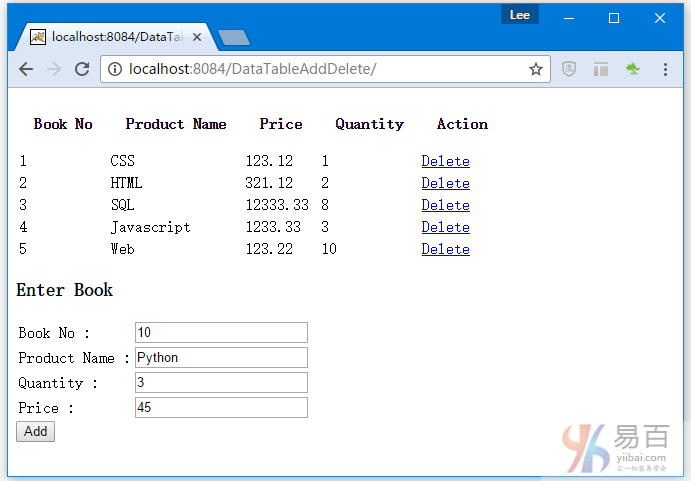Delete the Javascript book row
Viewport: 691px width, 481px height.
(x=445, y=227)
